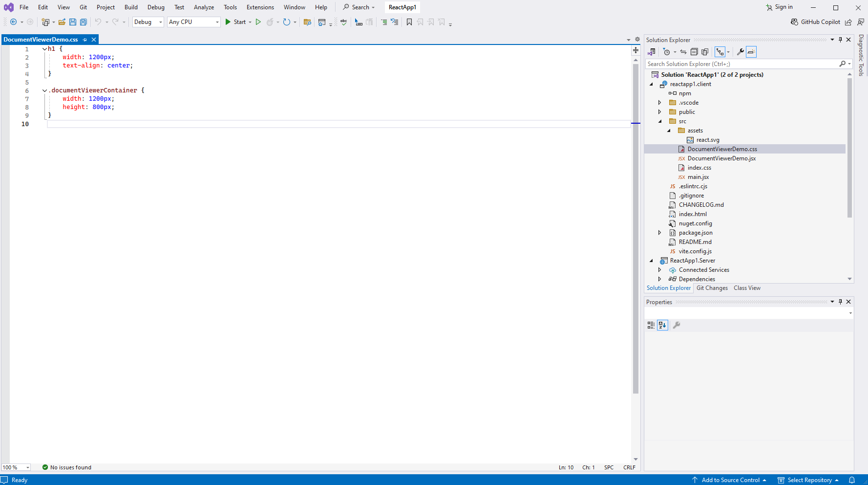Open the Extensions menu

click(260, 7)
